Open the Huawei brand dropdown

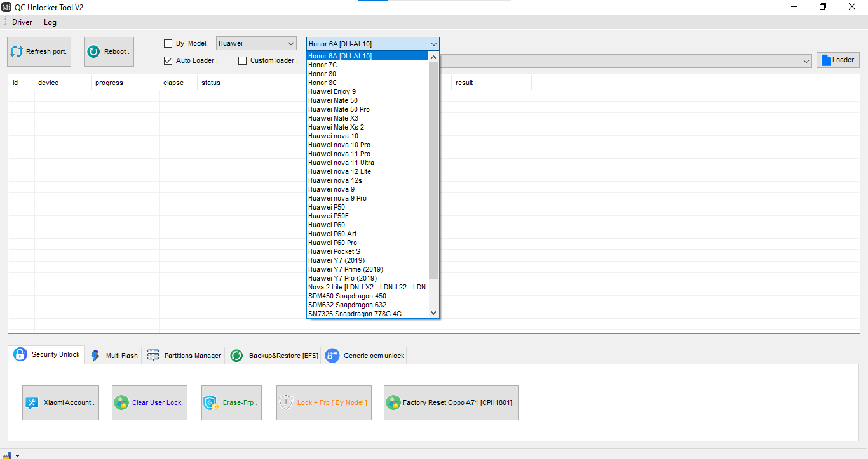point(292,43)
